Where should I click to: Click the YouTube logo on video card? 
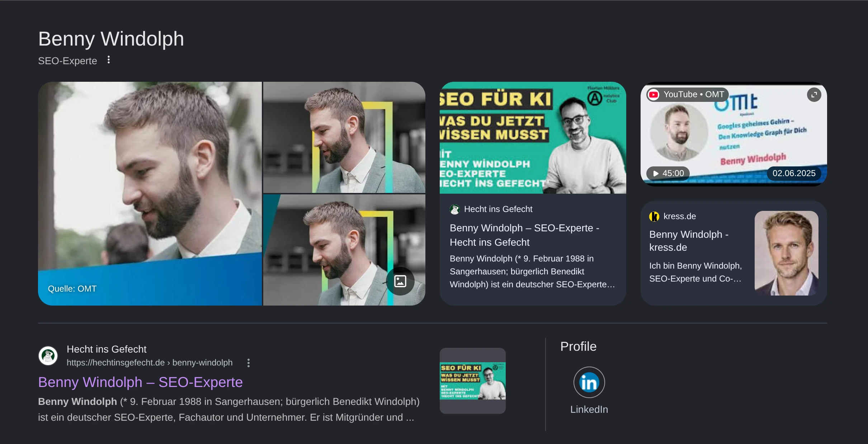click(654, 95)
